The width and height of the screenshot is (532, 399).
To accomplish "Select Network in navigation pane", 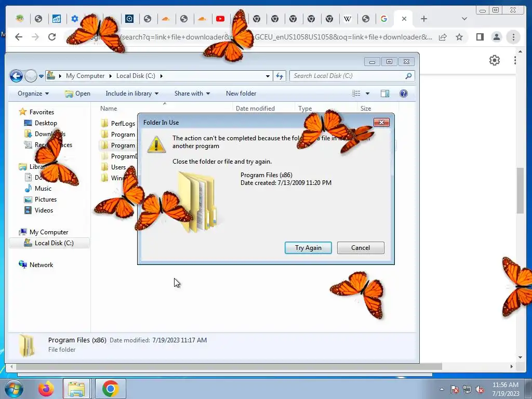I will [x=36, y=264].
